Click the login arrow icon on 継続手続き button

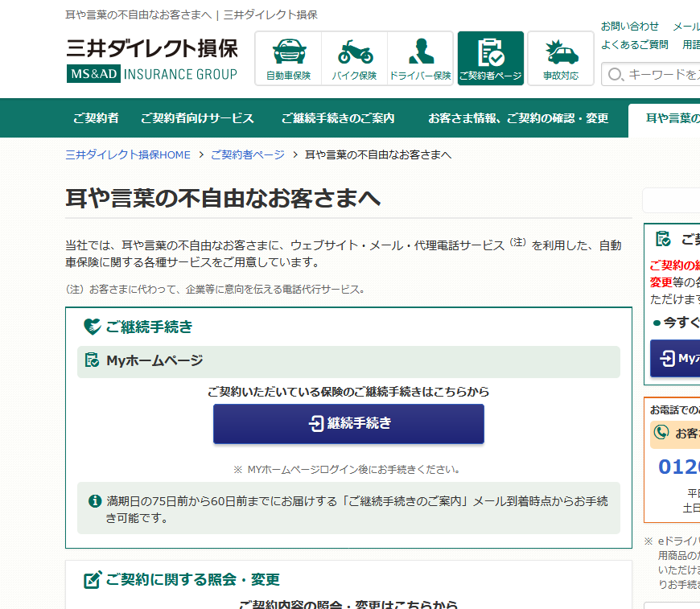click(x=316, y=423)
